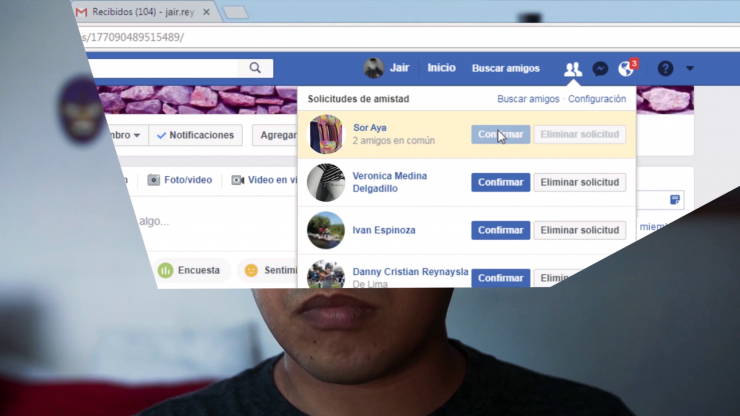This screenshot has height=416, width=740.
Task: Click Veronica Medina profile thumbnail
Action: pos(326,182)
